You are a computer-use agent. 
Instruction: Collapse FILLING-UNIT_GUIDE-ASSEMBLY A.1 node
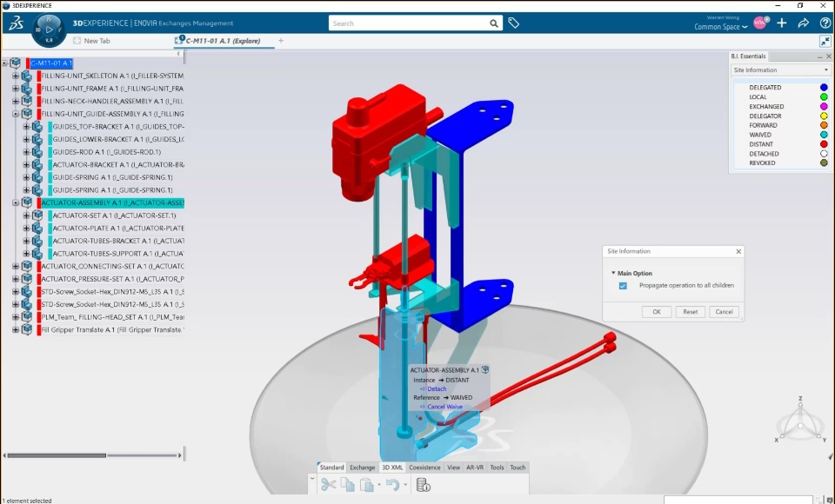pos(16,114)
